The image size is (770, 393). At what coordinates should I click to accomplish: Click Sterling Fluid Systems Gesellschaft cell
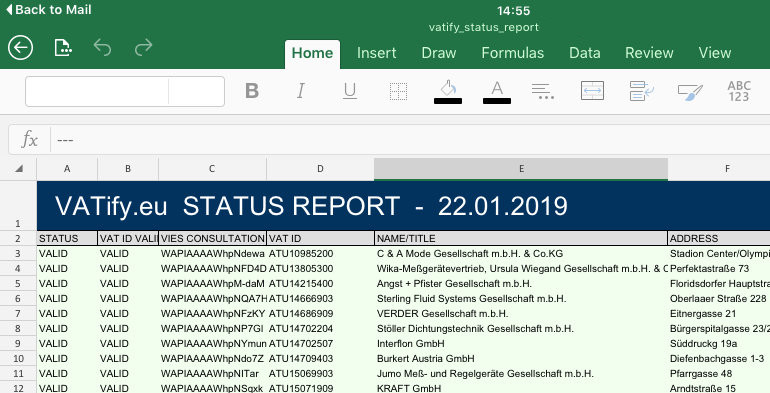(x=521, y=299)
